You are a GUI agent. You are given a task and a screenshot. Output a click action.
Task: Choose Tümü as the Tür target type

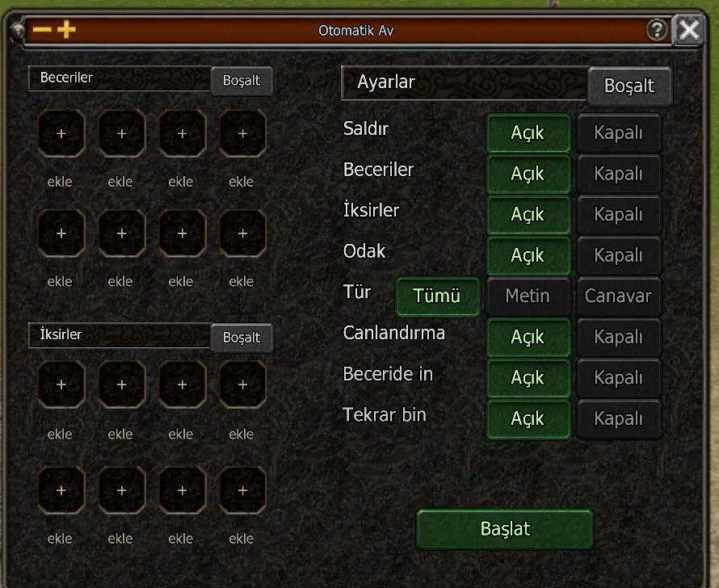(437, 296)
